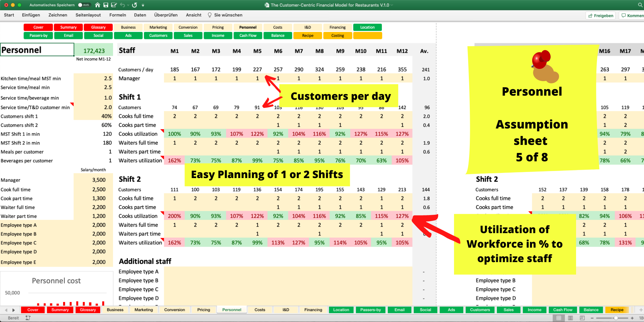Switch to the Conversion sheet tab at bottom
Screen dimensions: 644x322
click(175, 310)
